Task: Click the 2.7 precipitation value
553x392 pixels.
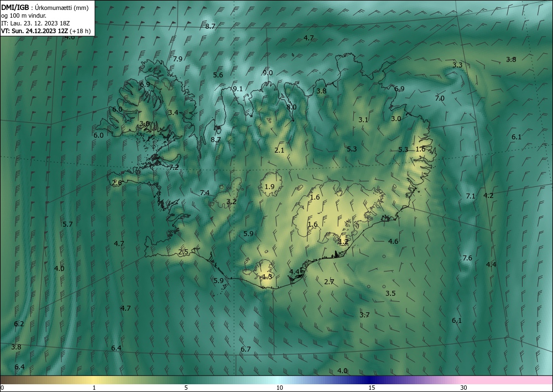Action: pyautogui.click(x=329, y=281)
